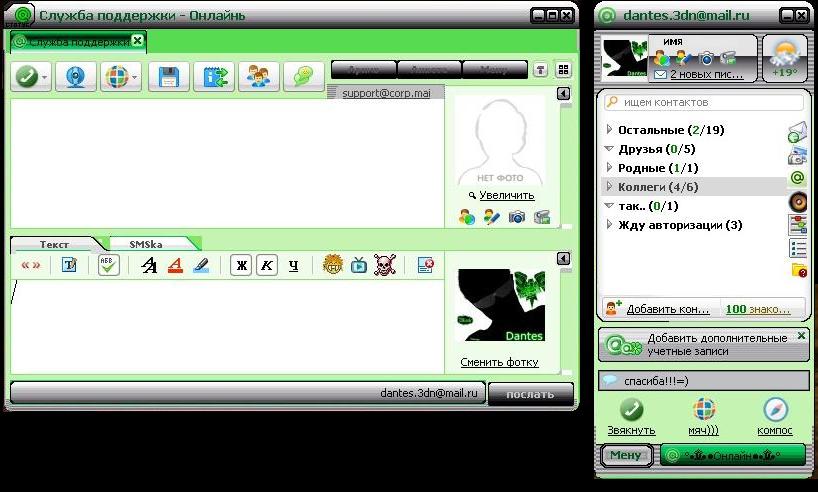Click the Добавить кон… link
818x492 pixels.
[668, 309]
